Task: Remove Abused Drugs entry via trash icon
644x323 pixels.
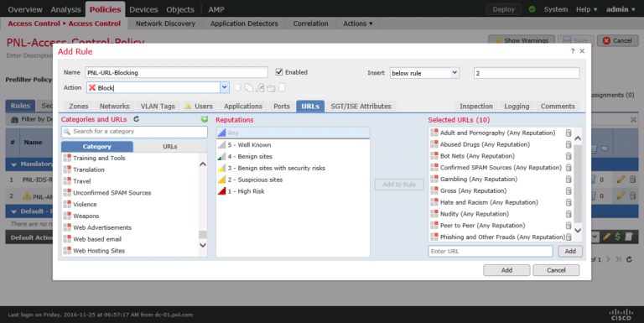Action: pos(569,144)
